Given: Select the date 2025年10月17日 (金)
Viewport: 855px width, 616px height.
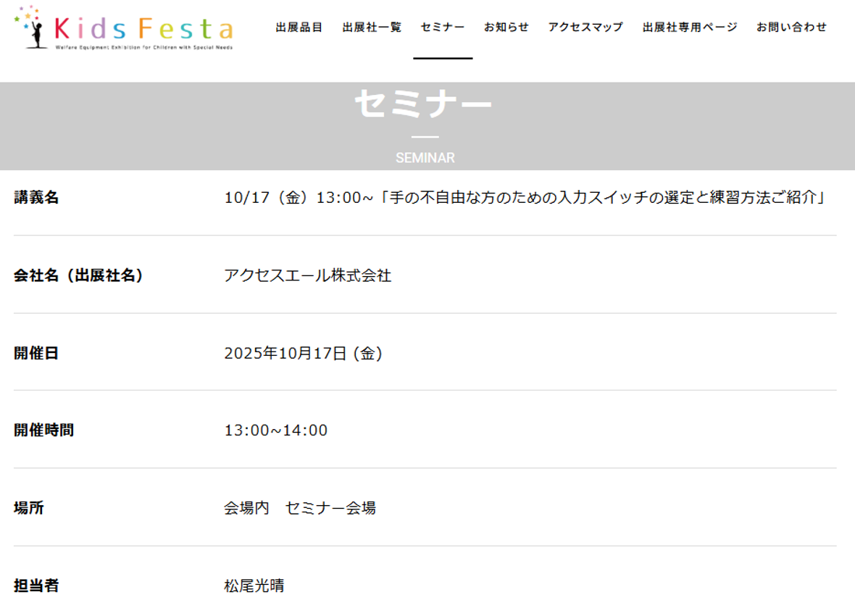Looking at the screenshot, I should (x=304, y=353).
